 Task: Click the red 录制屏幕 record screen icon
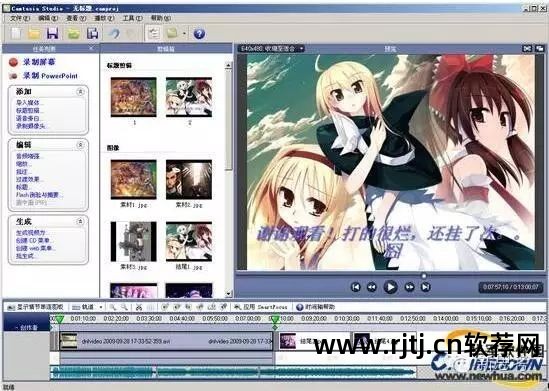[13, 62]
